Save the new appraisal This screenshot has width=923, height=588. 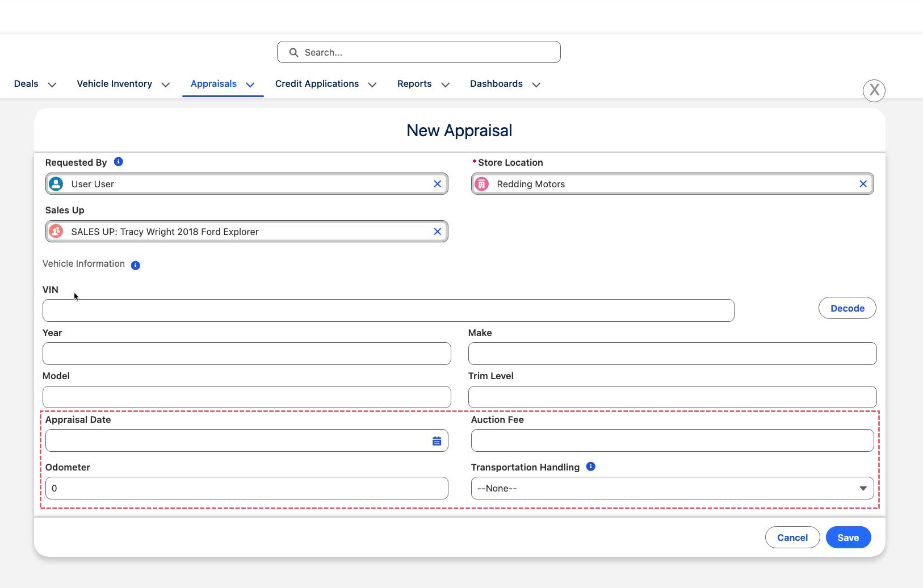(x=848, y=537)
